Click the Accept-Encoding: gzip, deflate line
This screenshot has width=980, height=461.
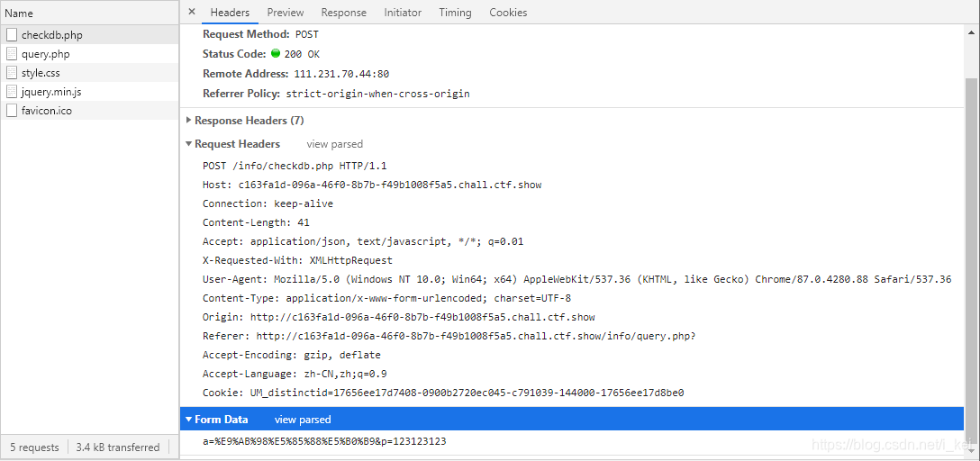(x=292, y=355)
